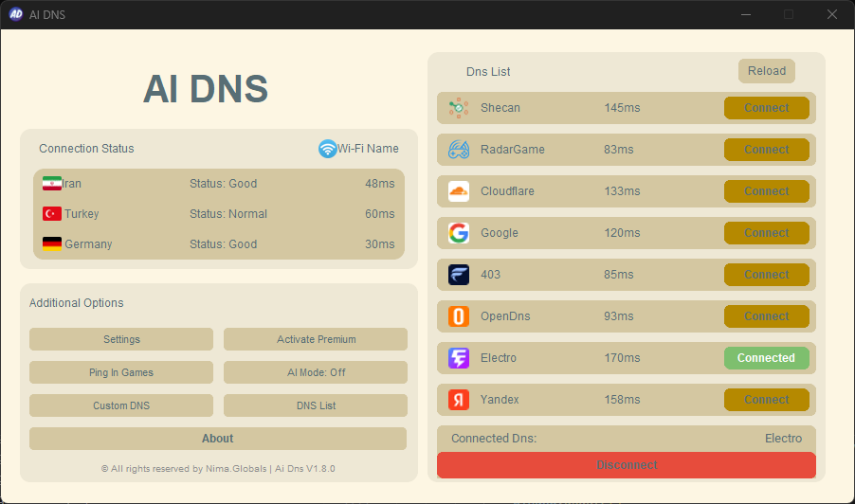Click Google 120ms latency value
Image resolution: width=855 pixels, height=504 pixels.
click(622, 233)
